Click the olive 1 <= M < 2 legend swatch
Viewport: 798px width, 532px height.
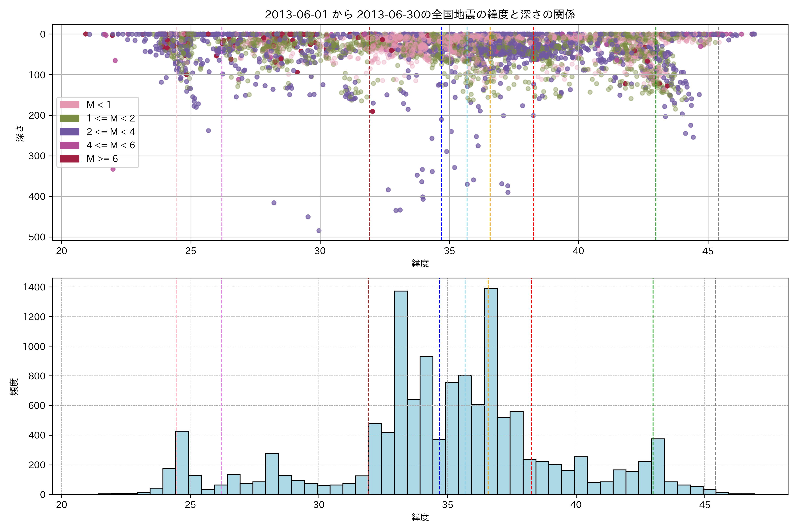70,118
